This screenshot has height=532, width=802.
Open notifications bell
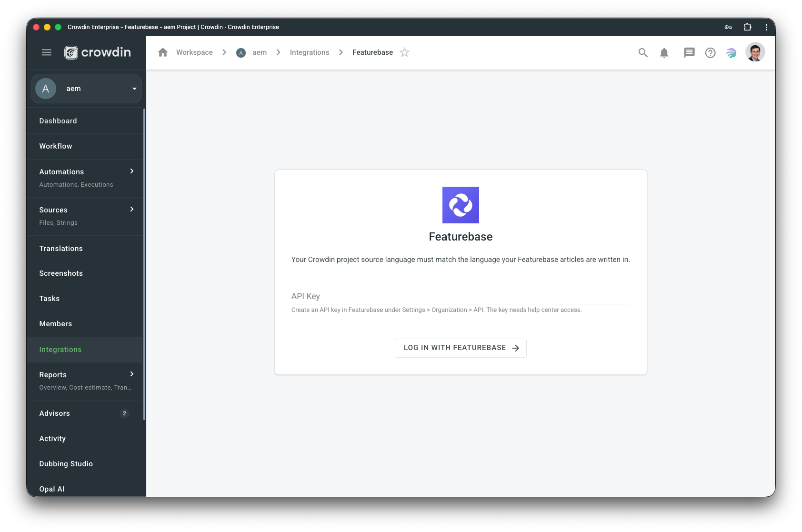664,53
